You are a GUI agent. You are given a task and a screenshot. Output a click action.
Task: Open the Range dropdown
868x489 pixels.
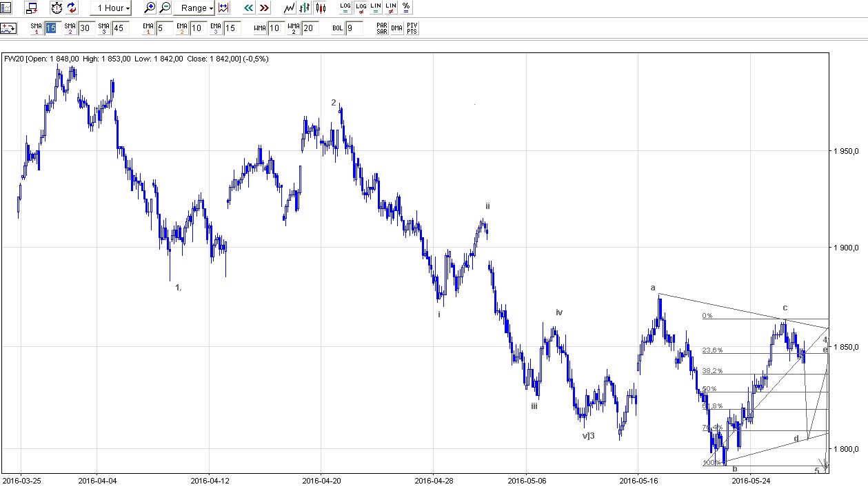194,8
